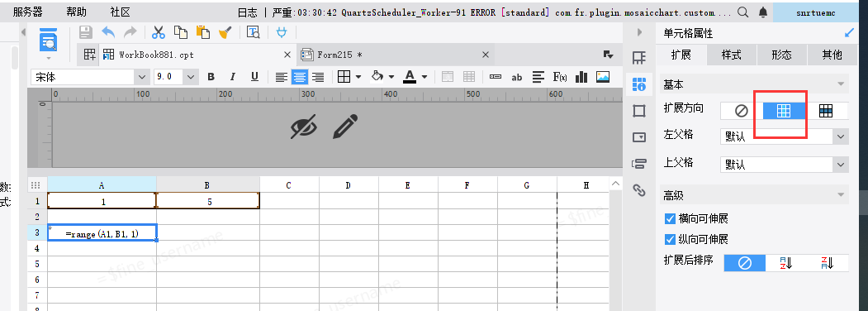Align cell text to the right
Image resolution: width=868 pixels, height=311 pixels.
pos(318,77)
